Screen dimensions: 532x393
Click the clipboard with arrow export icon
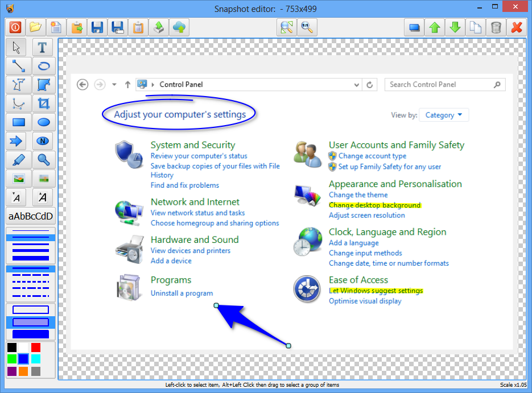(77, 27)
